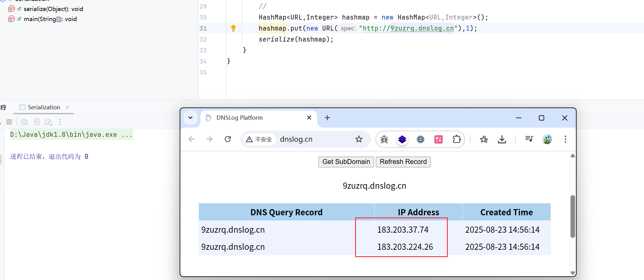Viewport: 644px width, 280px height.
Task: Click the DNS Query Record column header
Action: point(286,212)
